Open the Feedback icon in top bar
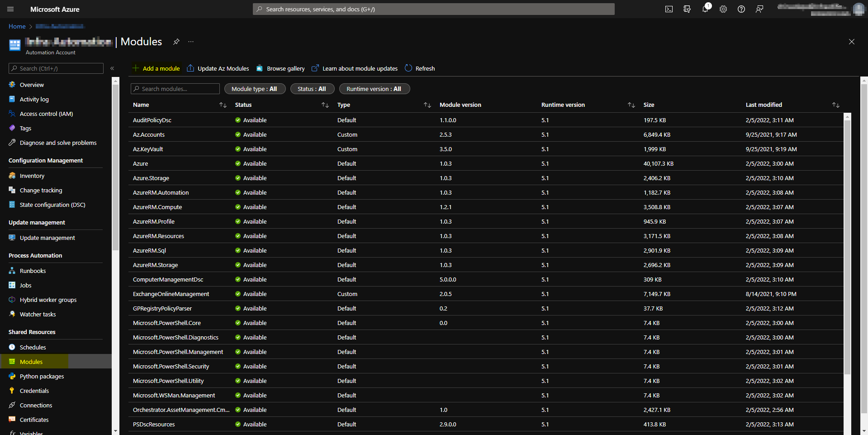This screenshot has height=435, width=868. pos(759,9)
